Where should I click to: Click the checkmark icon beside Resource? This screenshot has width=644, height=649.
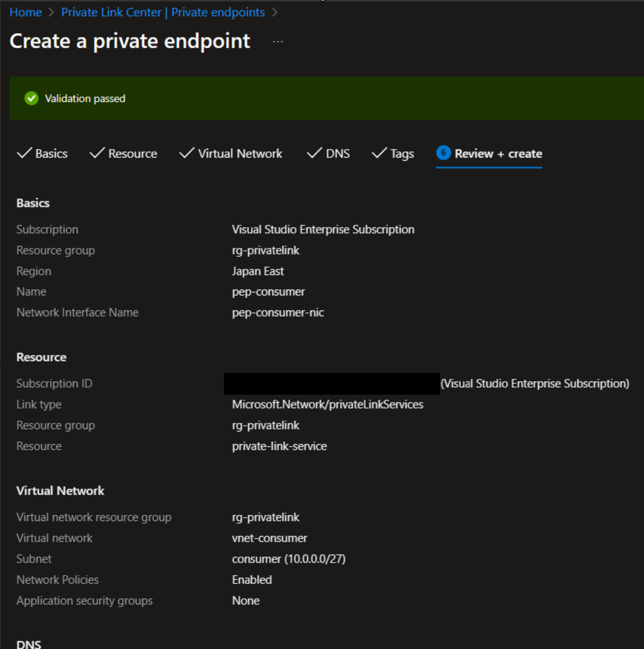tap(97, 153)
